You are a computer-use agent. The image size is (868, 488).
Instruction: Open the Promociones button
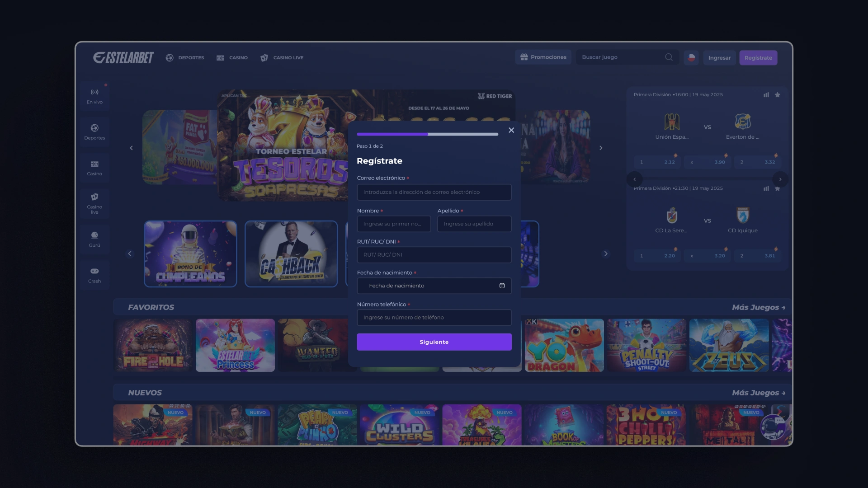coord(543,57)
